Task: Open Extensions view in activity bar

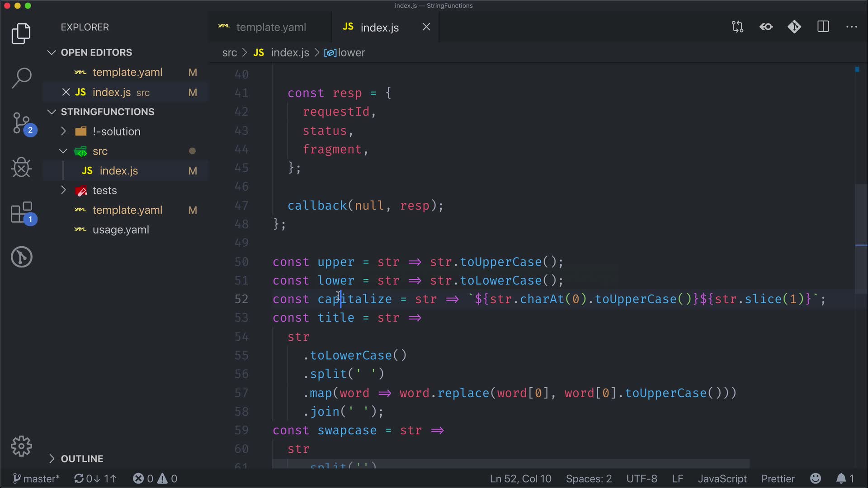Action: coord(21,212)
